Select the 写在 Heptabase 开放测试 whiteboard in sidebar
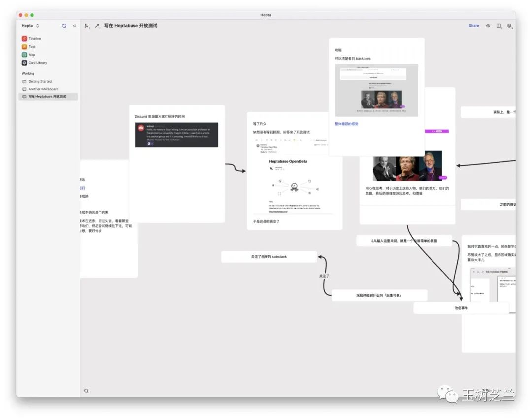This screenshot has height=419, width=532. (x=48, y=97)
